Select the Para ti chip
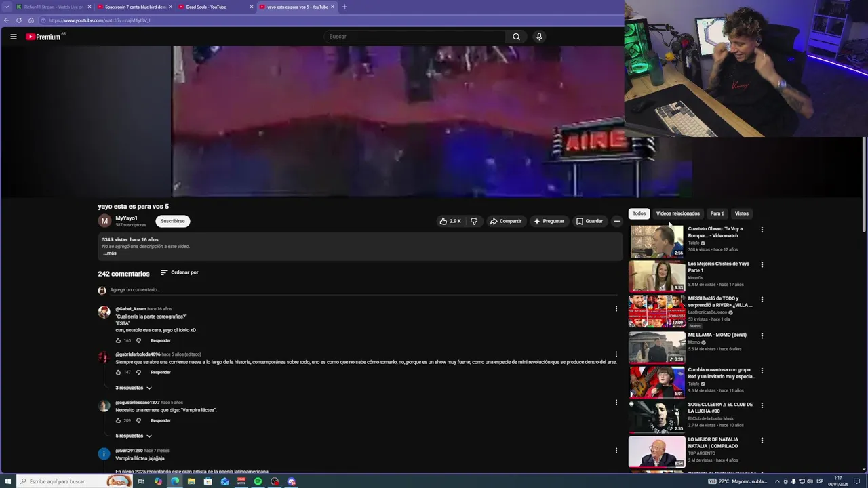The image size is (868, 488). tap(717, 213)
